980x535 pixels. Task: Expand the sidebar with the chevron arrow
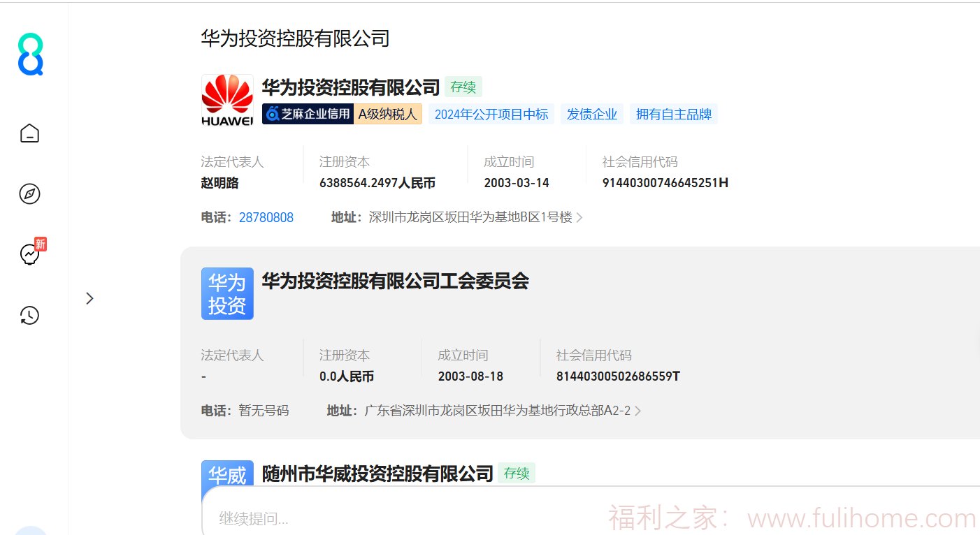pos(89,298)
